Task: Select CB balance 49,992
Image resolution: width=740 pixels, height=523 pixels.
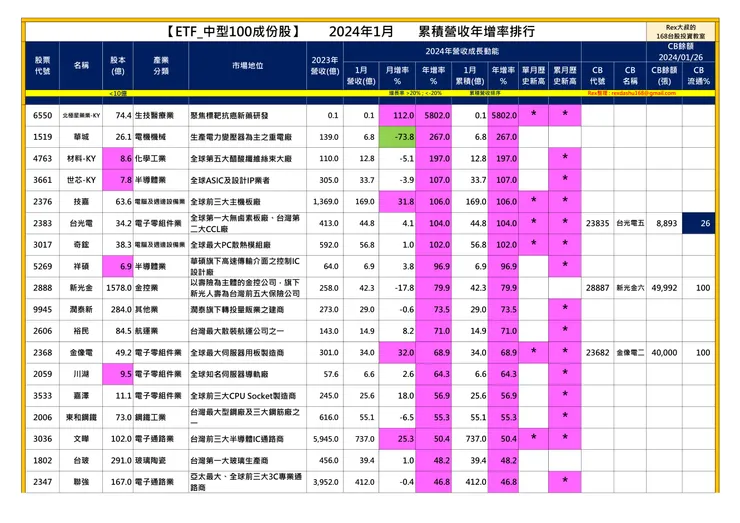Action: [664, 288]
